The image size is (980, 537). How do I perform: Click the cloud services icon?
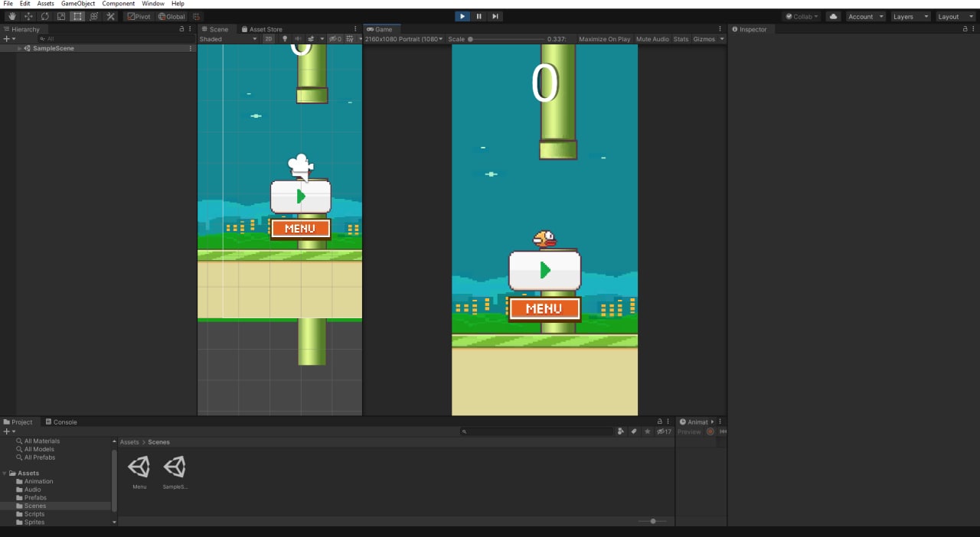tap(833, 16)
